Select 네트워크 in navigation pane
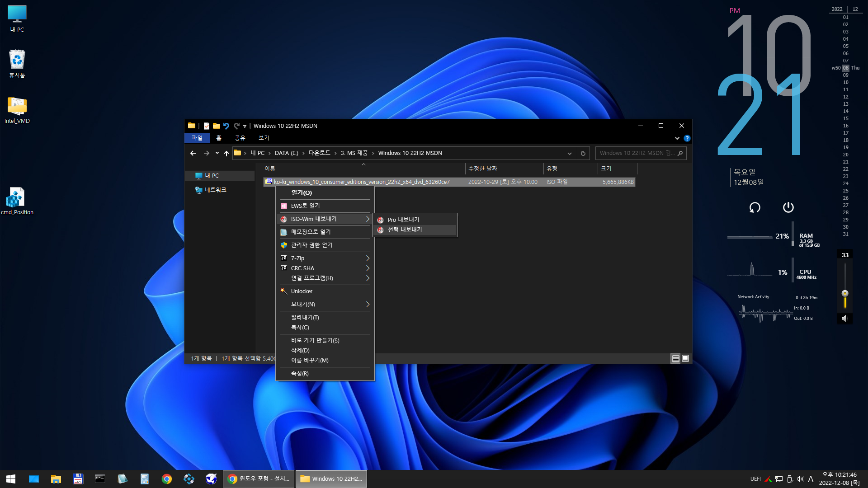 click(215, 190)
